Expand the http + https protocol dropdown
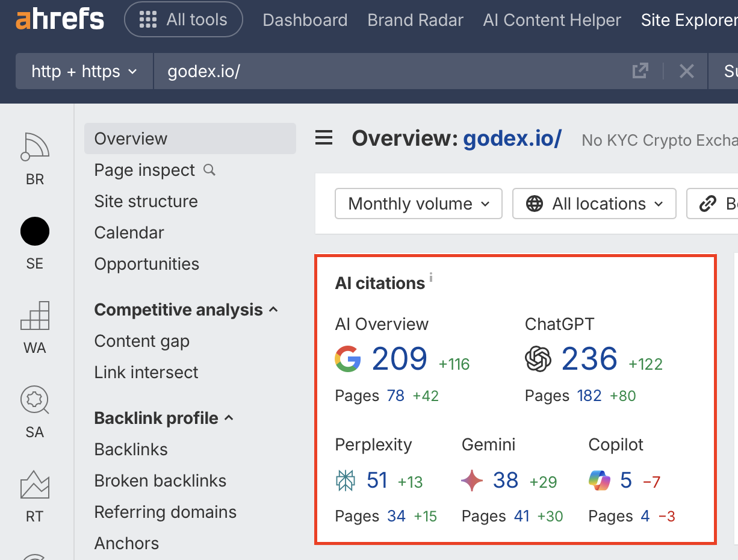 click(84, 71)
